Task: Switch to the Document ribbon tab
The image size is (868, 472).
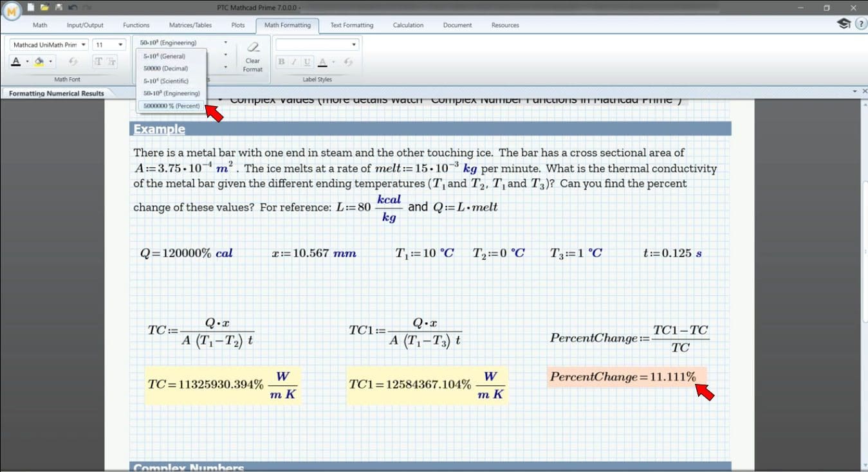Action: pyautogui.click(x=457, y=25)
